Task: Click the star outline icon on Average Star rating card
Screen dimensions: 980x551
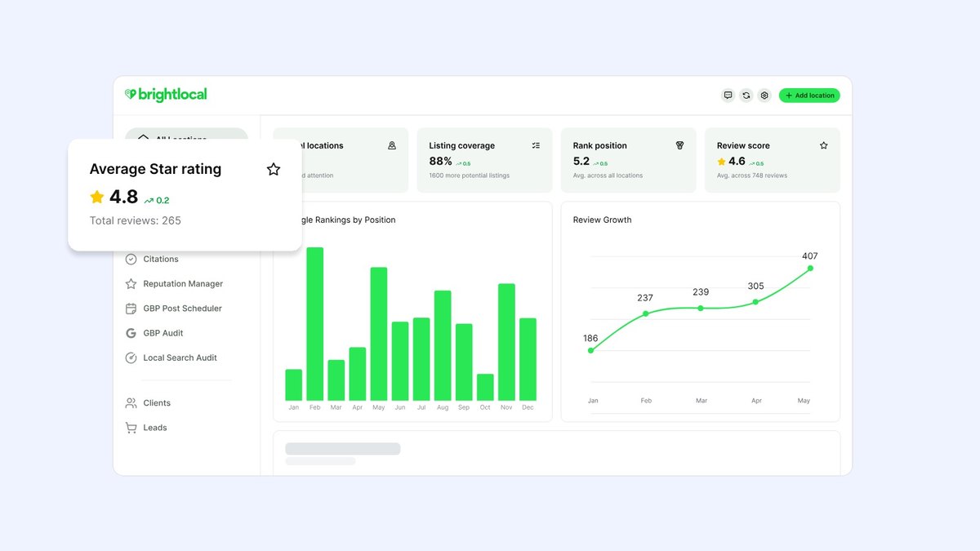Action: [274, 169]
